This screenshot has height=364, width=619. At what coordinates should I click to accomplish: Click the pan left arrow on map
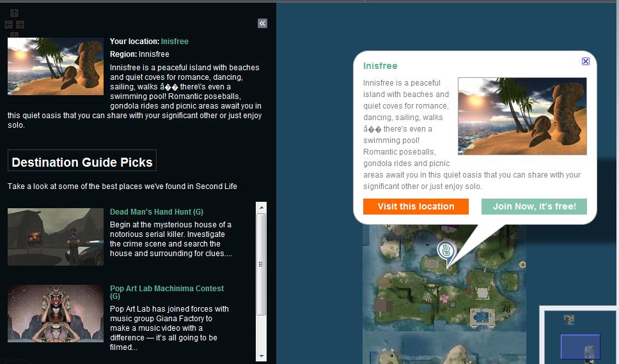tap(8, 25)
